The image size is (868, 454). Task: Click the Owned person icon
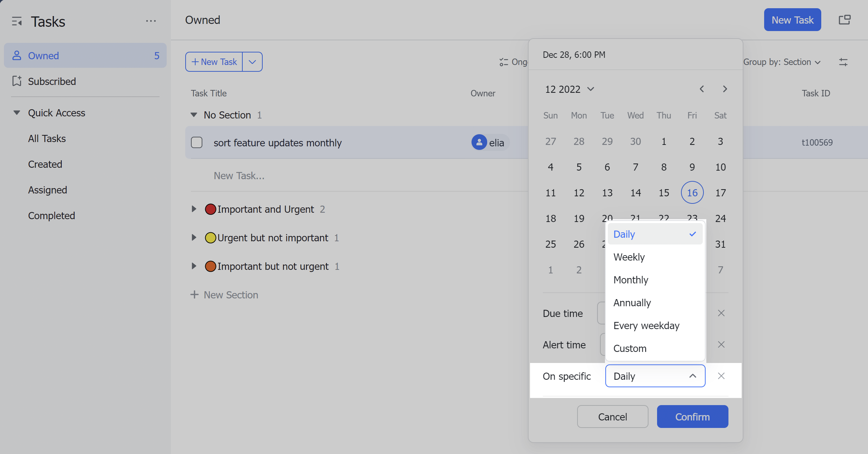[16, 55]
